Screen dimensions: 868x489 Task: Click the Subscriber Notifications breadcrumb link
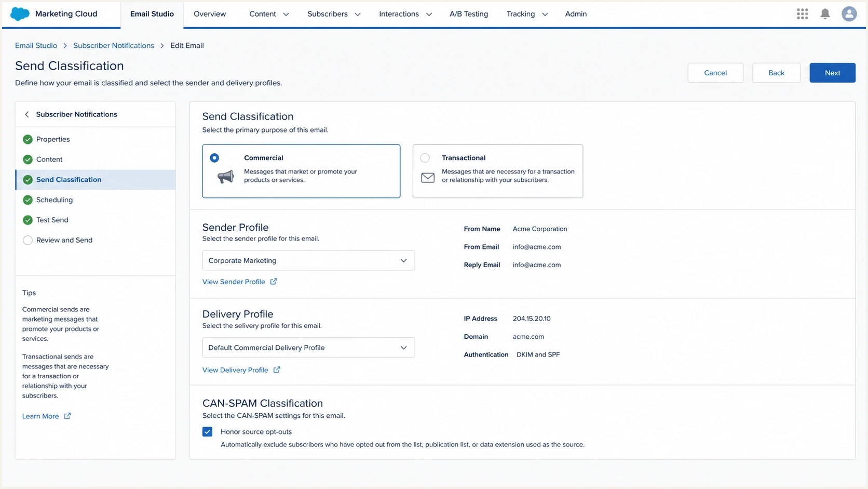click(x=114, y=46)
